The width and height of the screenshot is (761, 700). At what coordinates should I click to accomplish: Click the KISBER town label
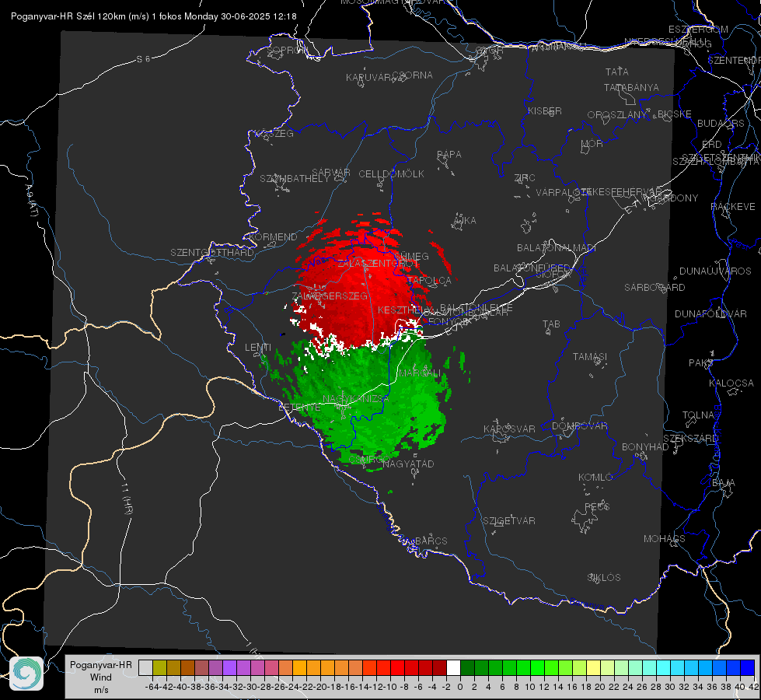coord(545,110)
